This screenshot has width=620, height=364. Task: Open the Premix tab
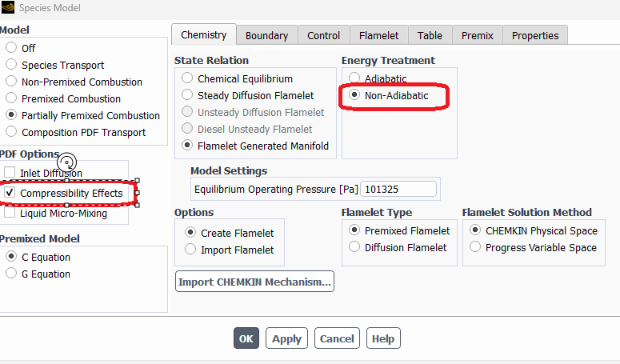[478, 35]
